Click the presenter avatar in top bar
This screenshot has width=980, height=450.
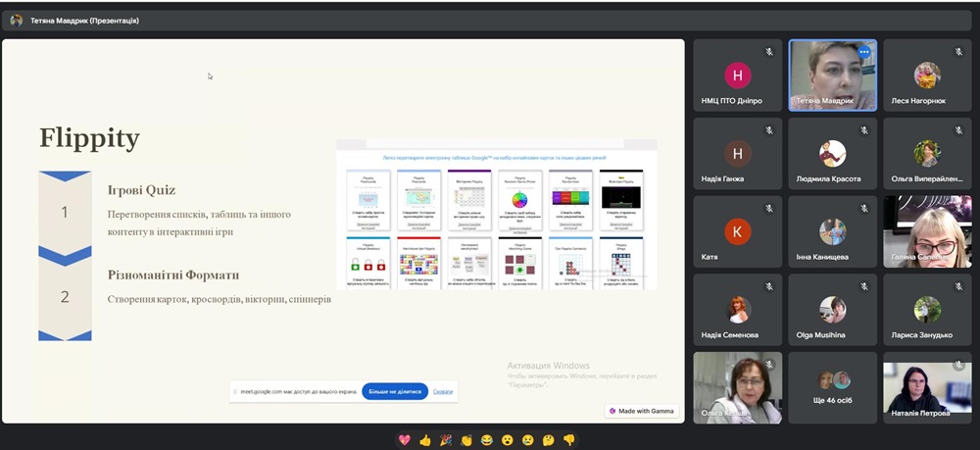tap(17, 20)
